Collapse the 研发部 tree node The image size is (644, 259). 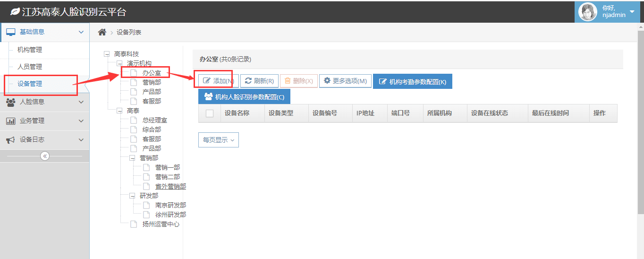[132, 196]
